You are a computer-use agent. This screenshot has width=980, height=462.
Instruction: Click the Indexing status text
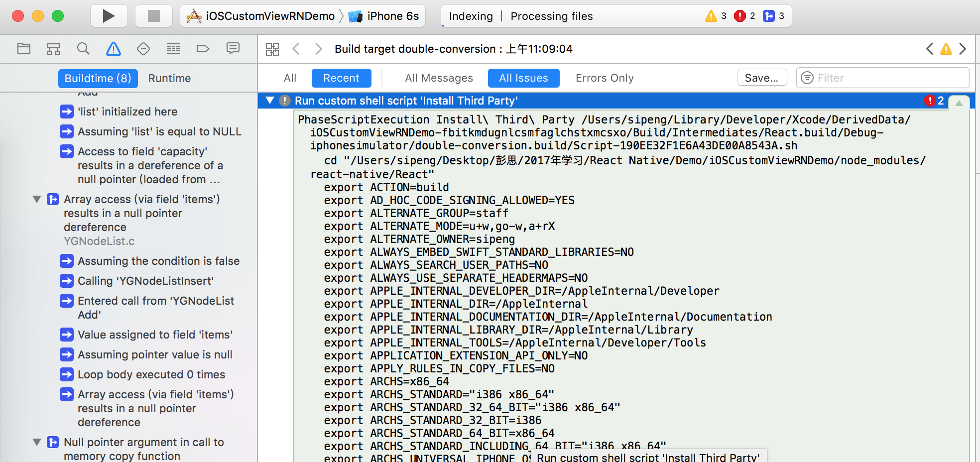[471, 16]
